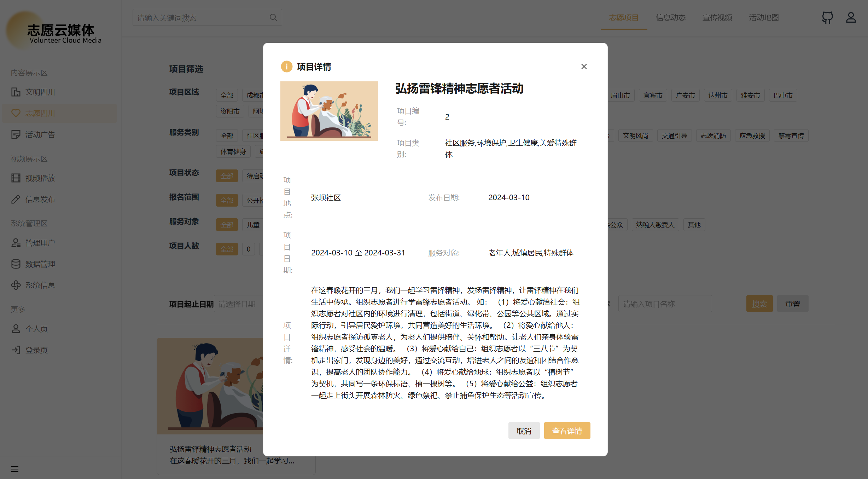Switch to 信息动态 tab
The height and width of the screenshot is (479, 868).
(x=670, y=17)
